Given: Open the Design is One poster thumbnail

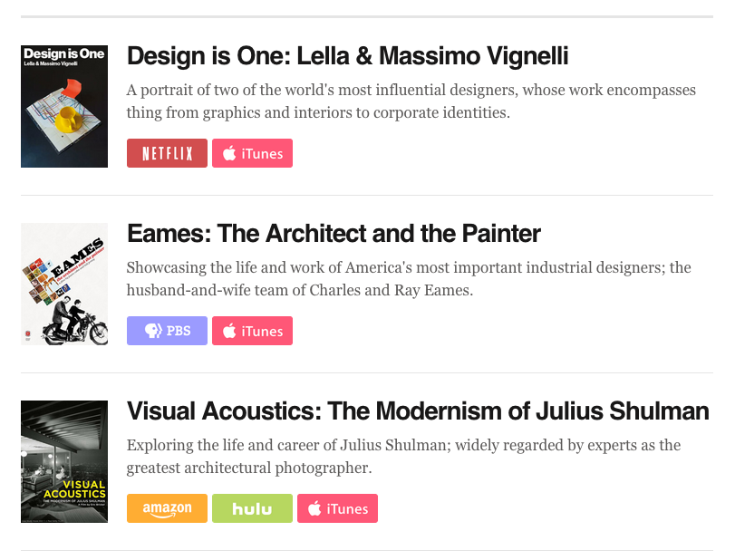Looking at the screenshot, I should [64, 106].
